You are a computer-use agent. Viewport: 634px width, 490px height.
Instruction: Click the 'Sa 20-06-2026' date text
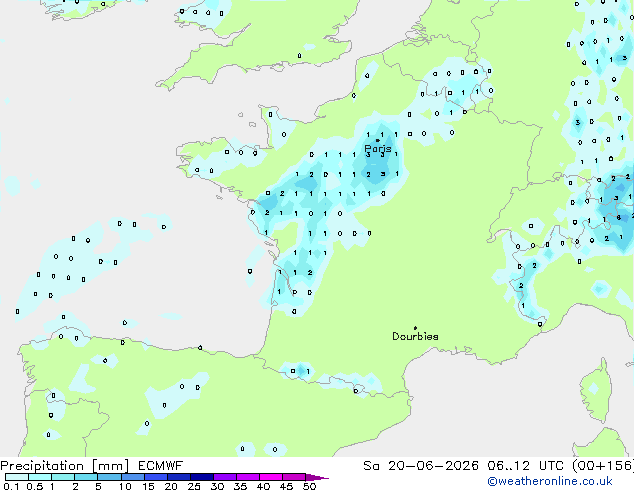point(421,466)
